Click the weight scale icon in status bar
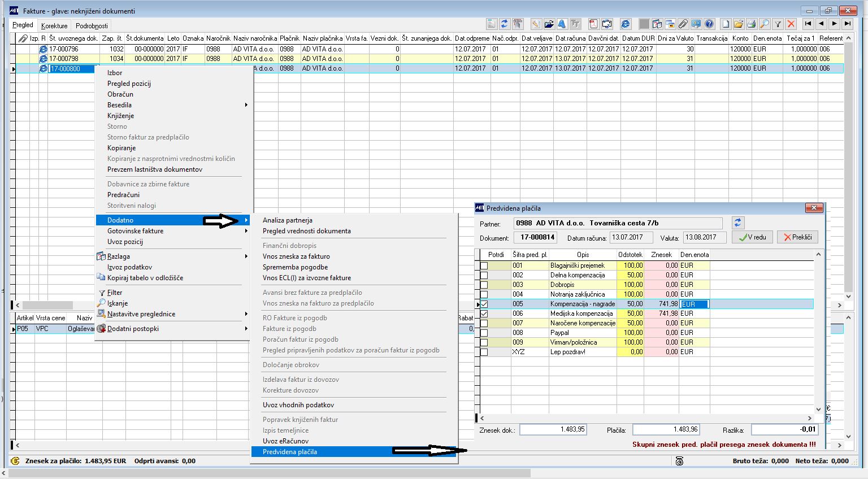This screenshot has height=479, width=868. (679, 461)
